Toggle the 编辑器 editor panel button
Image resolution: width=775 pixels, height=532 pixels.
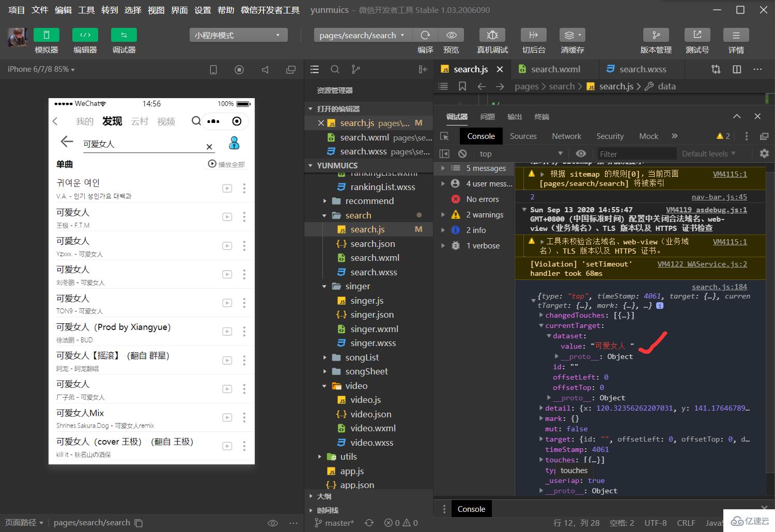point(85,35)
